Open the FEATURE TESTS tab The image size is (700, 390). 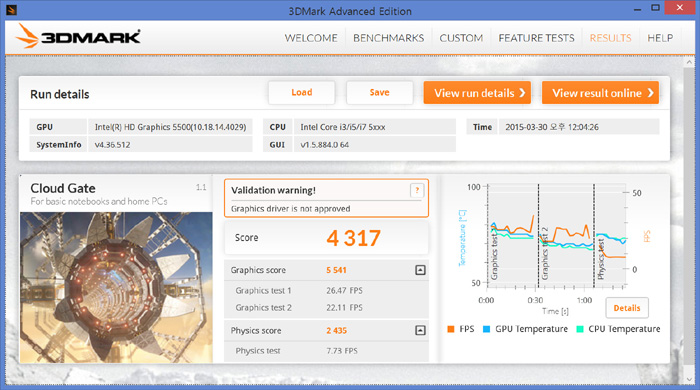click(536, 38)
